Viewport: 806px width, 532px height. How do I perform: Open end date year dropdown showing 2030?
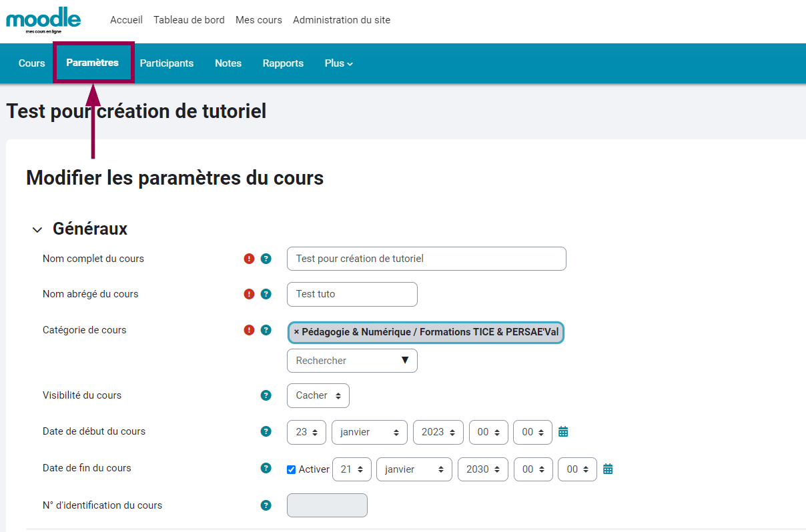point(483,469)
